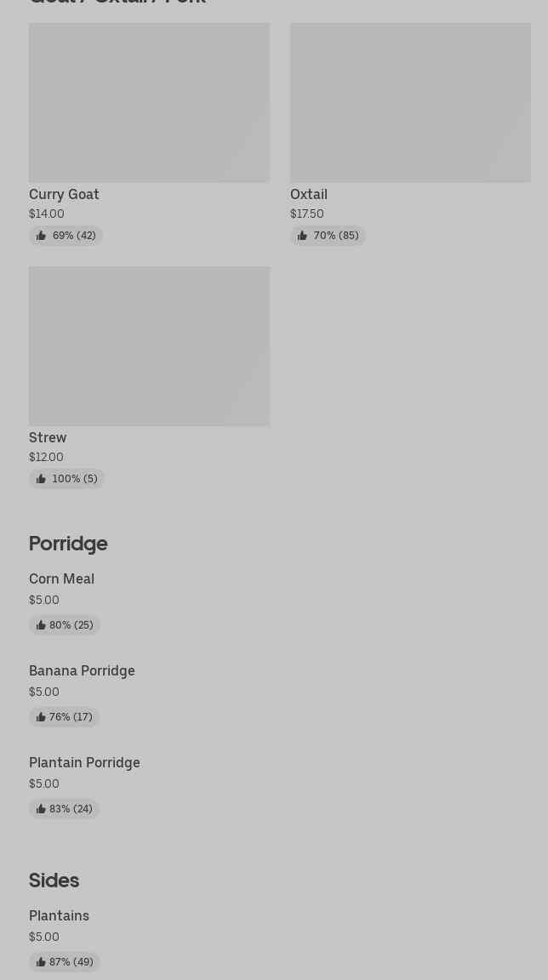Open Banana Porridge item

point(82,670)
